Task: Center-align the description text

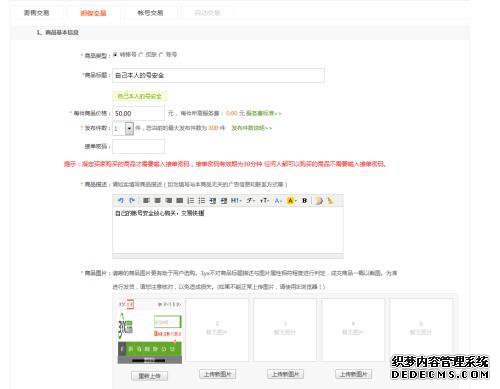Action: (158, 200)
